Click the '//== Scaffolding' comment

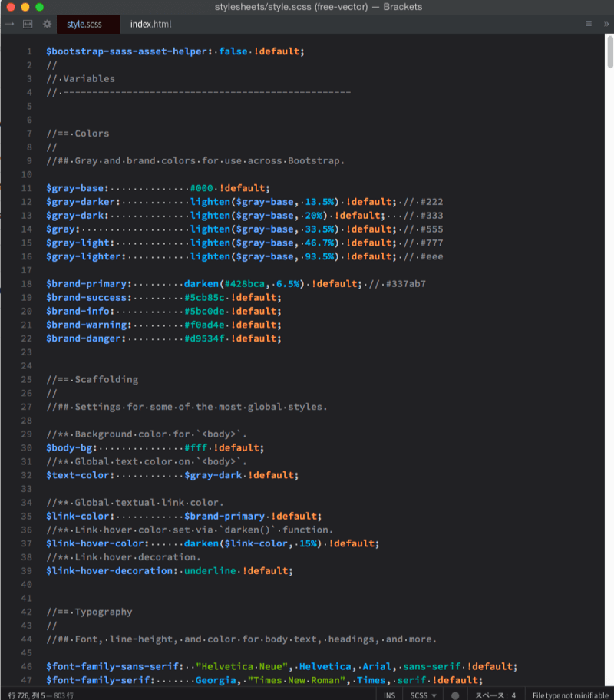click(92, 379)
